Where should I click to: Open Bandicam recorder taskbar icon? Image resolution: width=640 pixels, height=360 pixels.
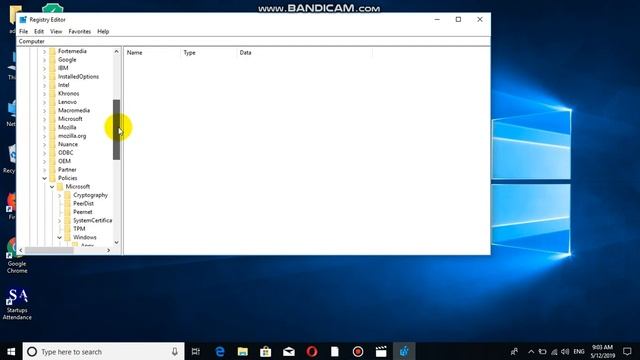click(x=358, y=351)
